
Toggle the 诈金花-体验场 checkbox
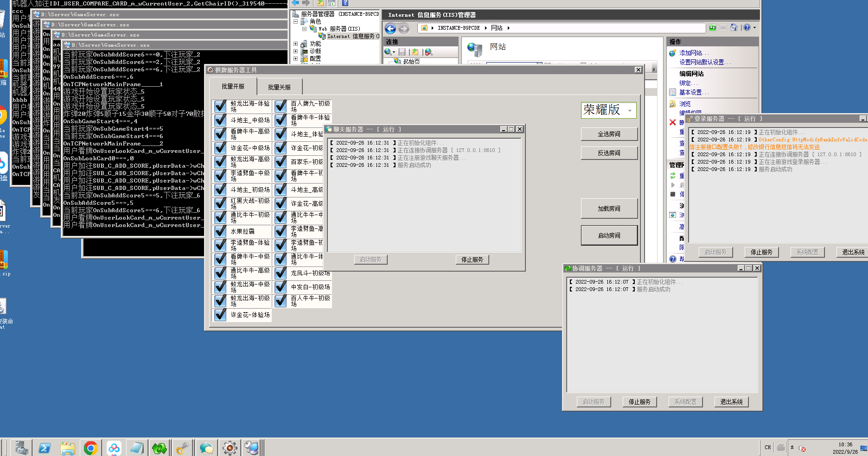click(220, 315)
